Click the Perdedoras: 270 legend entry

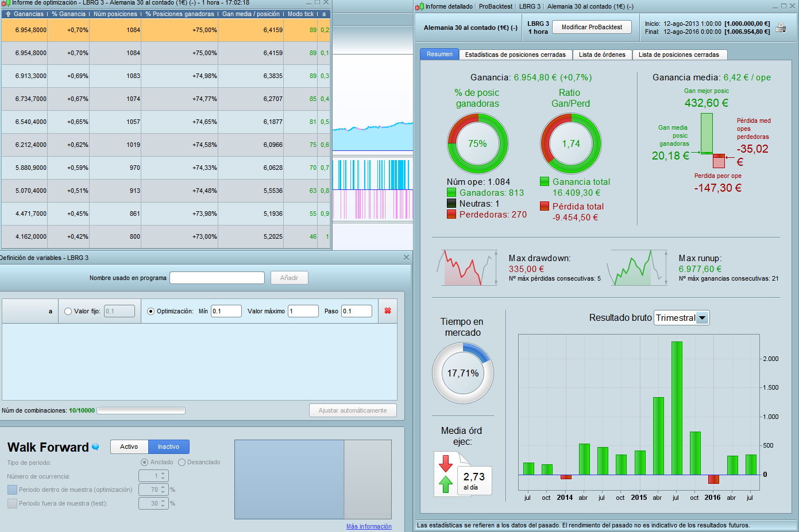pos(487,215)
